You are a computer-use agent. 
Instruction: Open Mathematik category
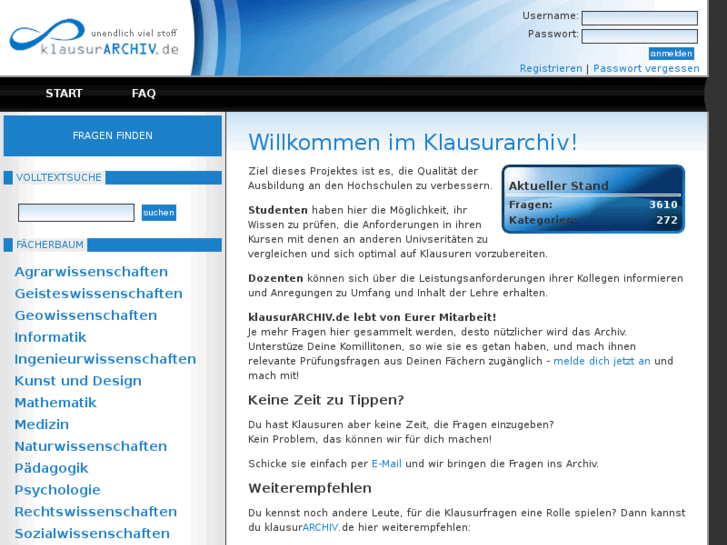(x=55, y=402)
